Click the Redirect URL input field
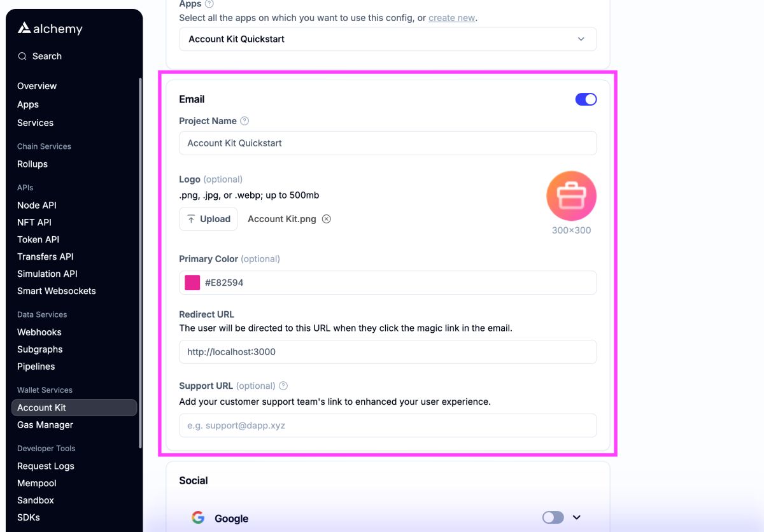 pyautogui.click(x=388, y=352)
